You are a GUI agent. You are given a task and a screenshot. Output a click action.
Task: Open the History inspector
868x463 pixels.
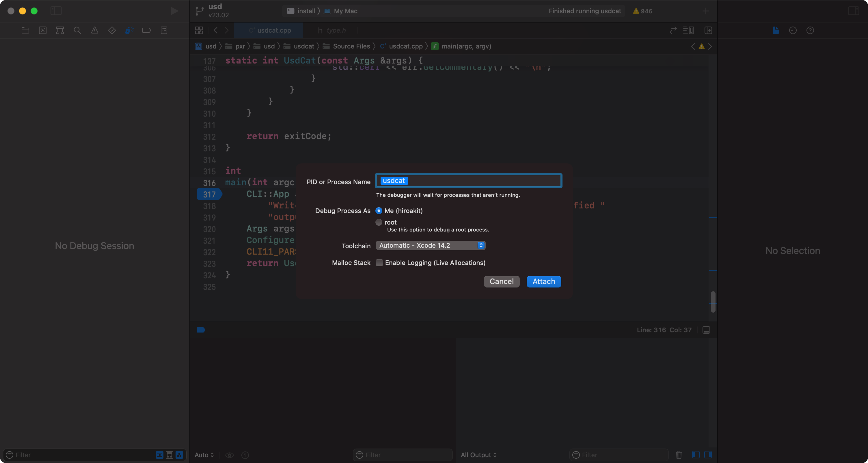(793, 30)
